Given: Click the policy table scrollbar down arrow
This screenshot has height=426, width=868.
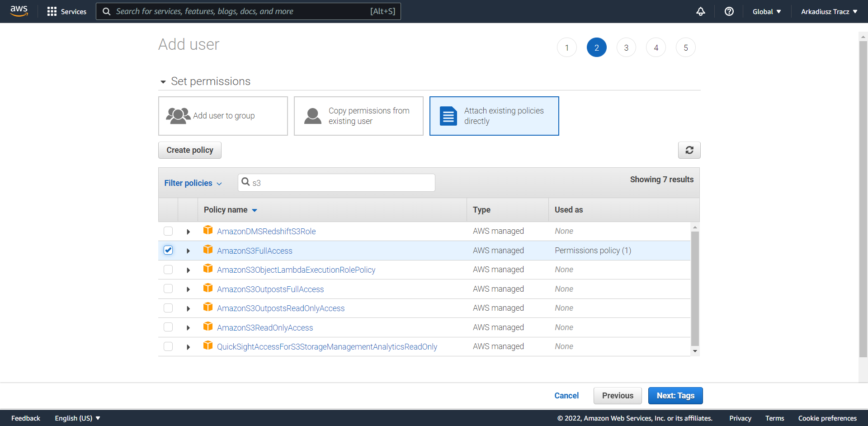Looking at the screenshot, I should (x=695, y=351).
